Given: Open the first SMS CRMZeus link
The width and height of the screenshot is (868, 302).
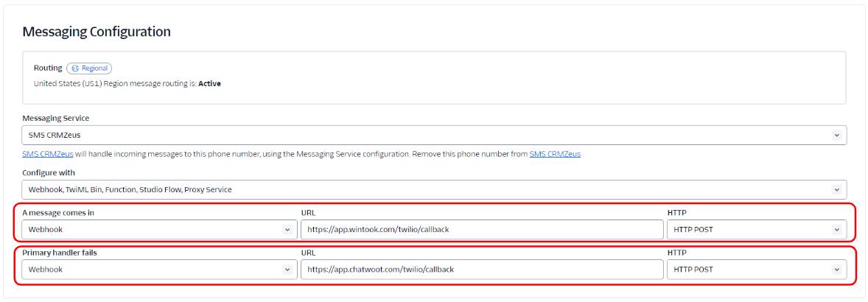Looking at the screenshot, I should [48, 154].
